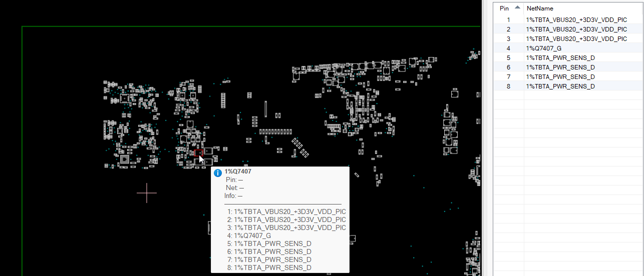Click the pink crosshair origin marker on the board
This screenshot has height=276, width=644.
tap(146, 192)
